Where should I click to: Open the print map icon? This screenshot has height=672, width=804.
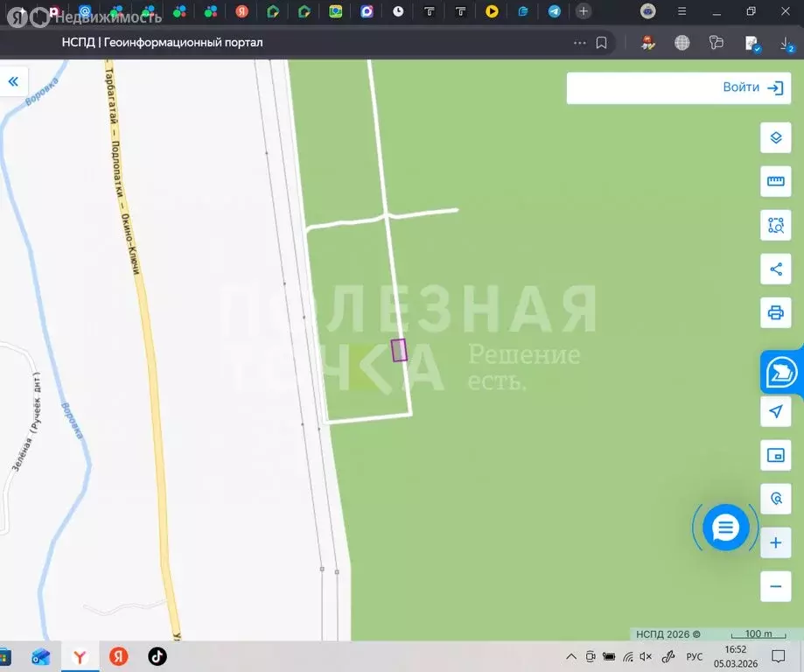coord(775,312)
